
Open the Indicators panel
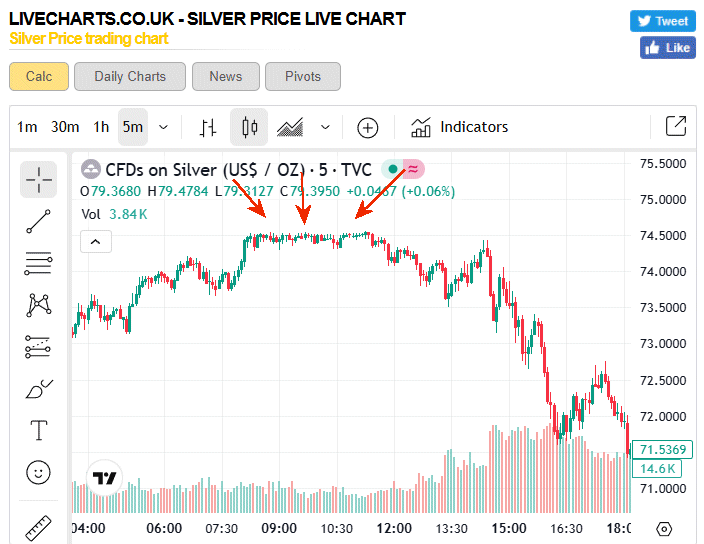[460, 127]
